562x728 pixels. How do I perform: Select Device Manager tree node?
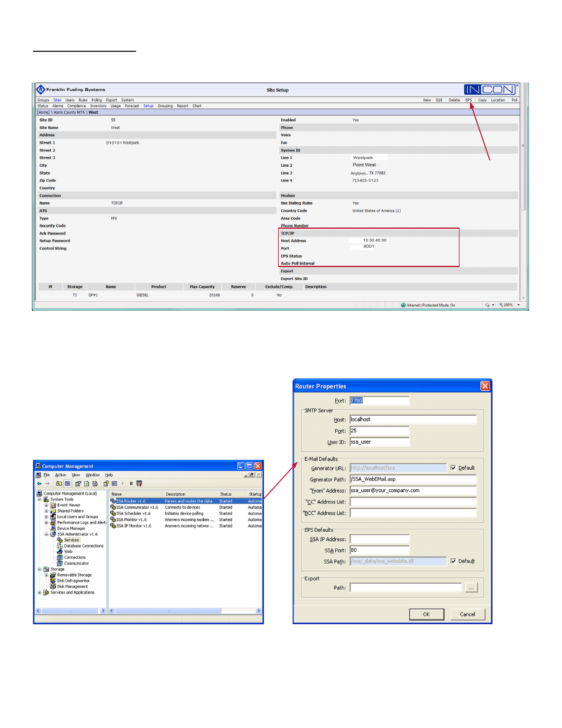pos(71,529)
